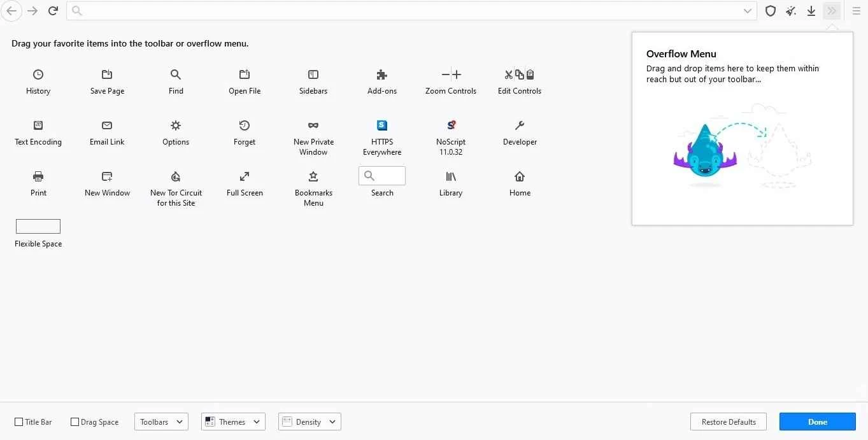This screenshot has height=440, width=868.
Task: Click the History clock icon
Action: (38, 75)
